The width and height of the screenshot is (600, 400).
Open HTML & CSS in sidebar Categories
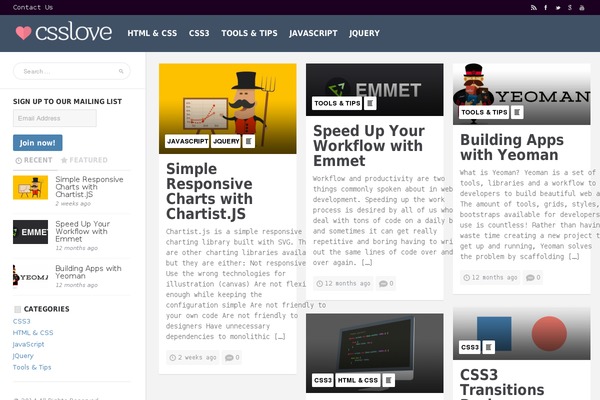point(33,333)
